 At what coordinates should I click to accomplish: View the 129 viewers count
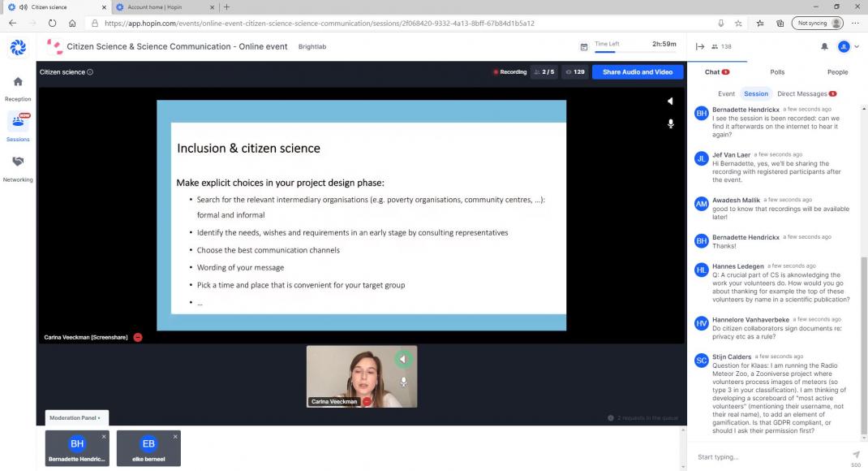point(574,72)
